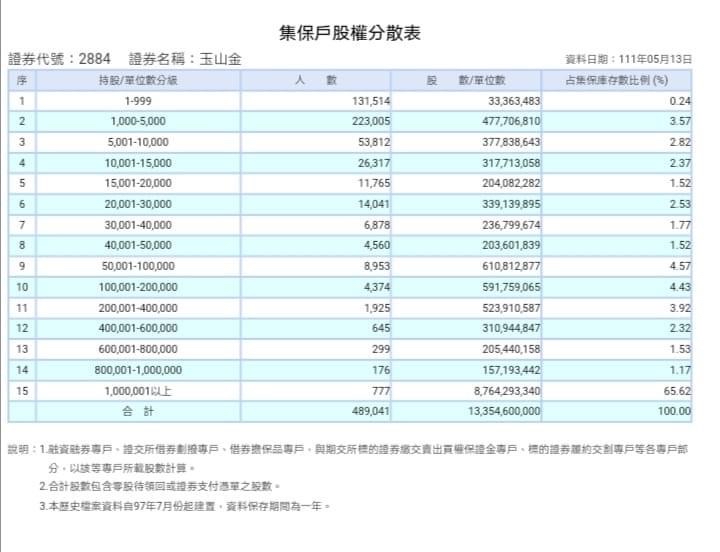Click the 400,001-600,000 holding range cell
The width and height of the screenshot is (720, 552).
pyautogui.click(x=138, y=328)
